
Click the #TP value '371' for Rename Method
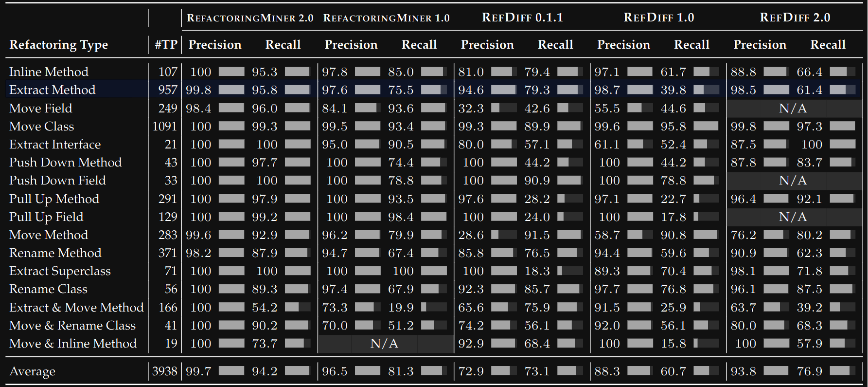tap(168, 253)
